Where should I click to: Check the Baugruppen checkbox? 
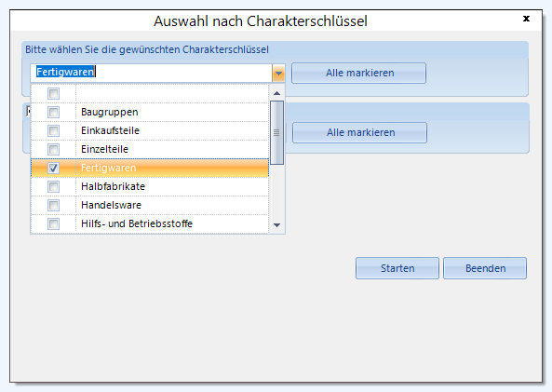click(53, 112)
